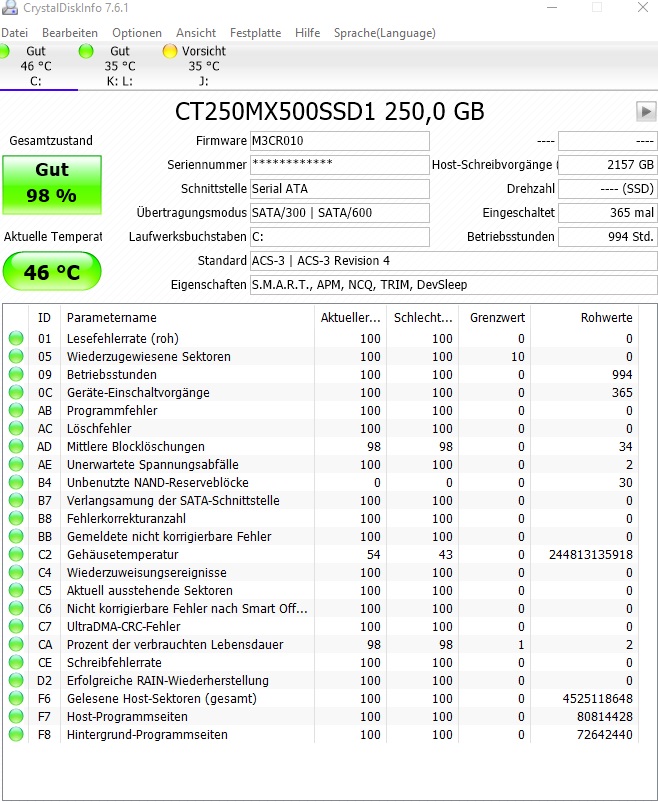The width and height of the screenshot is (658, 802).
Task: Click status icon of Unerwartete Spannungsabfälle row
Action: (x=16, y=464)
